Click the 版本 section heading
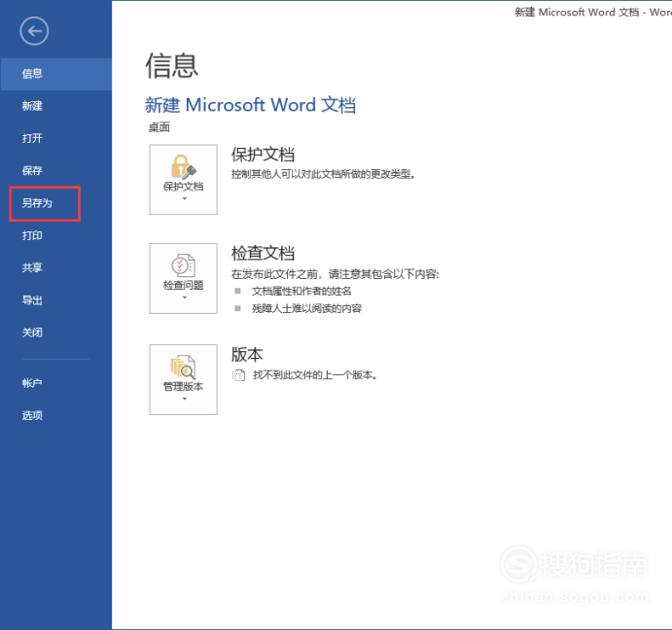Screen dimensions: 672x630 pos(247,355)
